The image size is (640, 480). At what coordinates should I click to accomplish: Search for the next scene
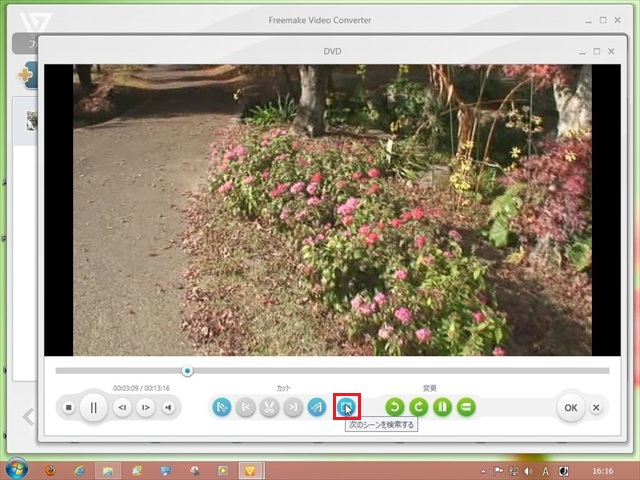point(345,407)
